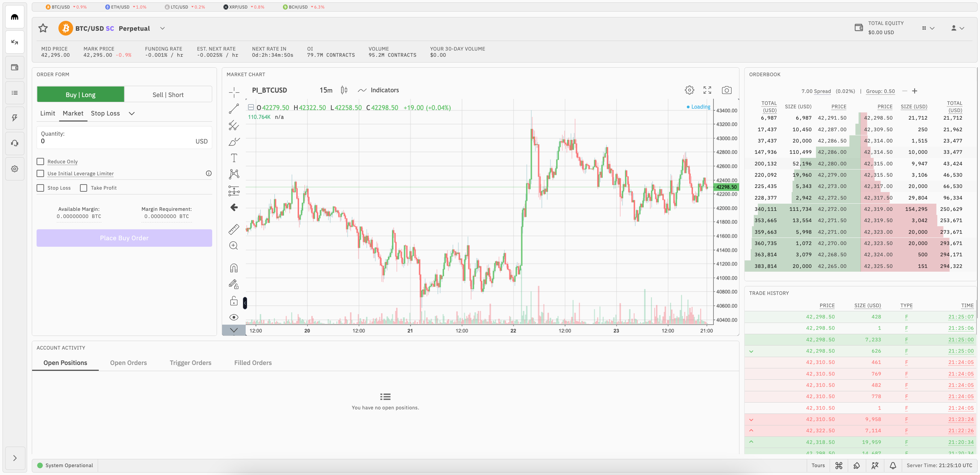The image size is (980, 475).
Task: Switch to Filled Orders tab
Action: pos(253,363)
